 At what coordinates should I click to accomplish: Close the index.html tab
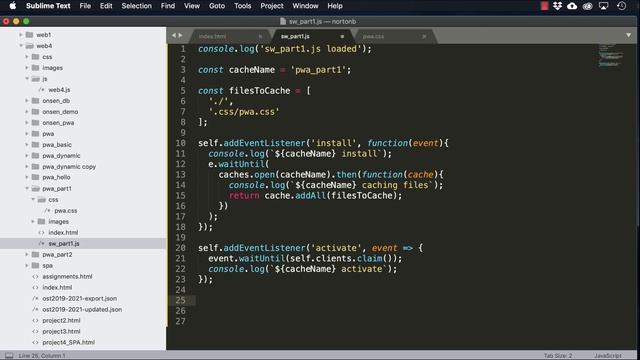(260, 36)
